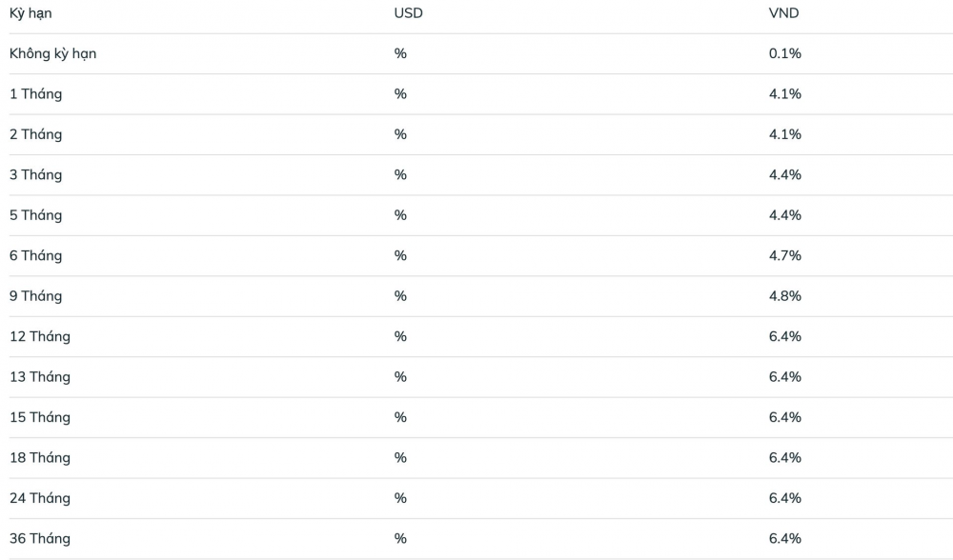Screen dimensions: 953x560
Task: Click the 4.7% VND rate value
Action: [784, 255]
